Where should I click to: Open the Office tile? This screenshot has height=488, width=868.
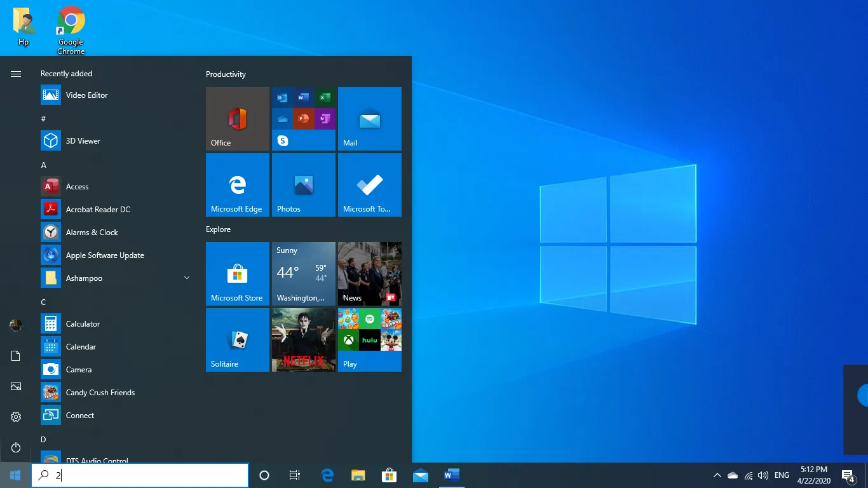238,119
